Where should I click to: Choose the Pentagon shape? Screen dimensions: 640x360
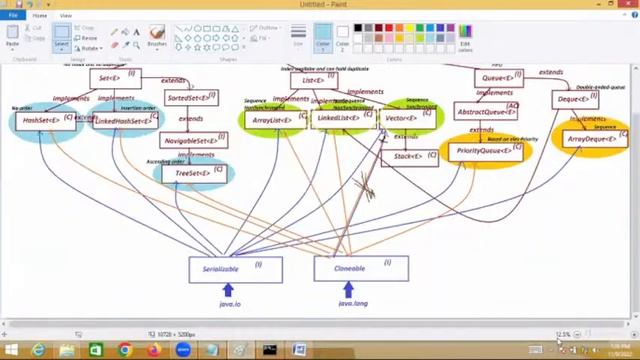198,38
